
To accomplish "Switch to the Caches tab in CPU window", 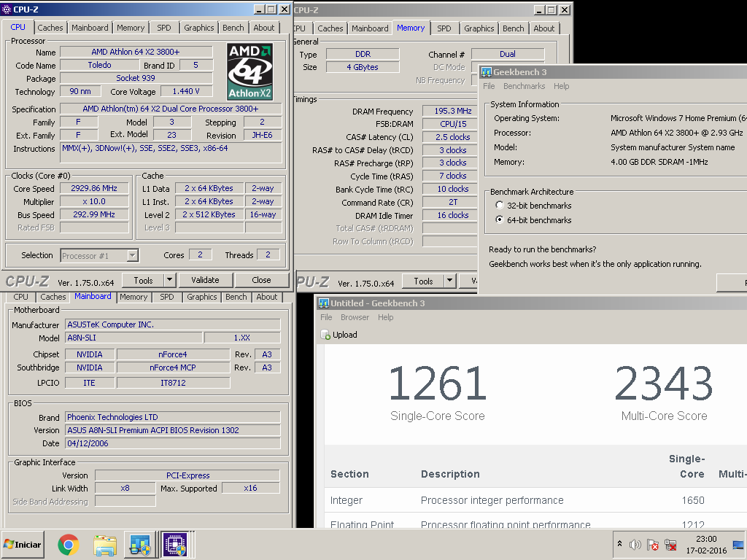I will point(50,28).
